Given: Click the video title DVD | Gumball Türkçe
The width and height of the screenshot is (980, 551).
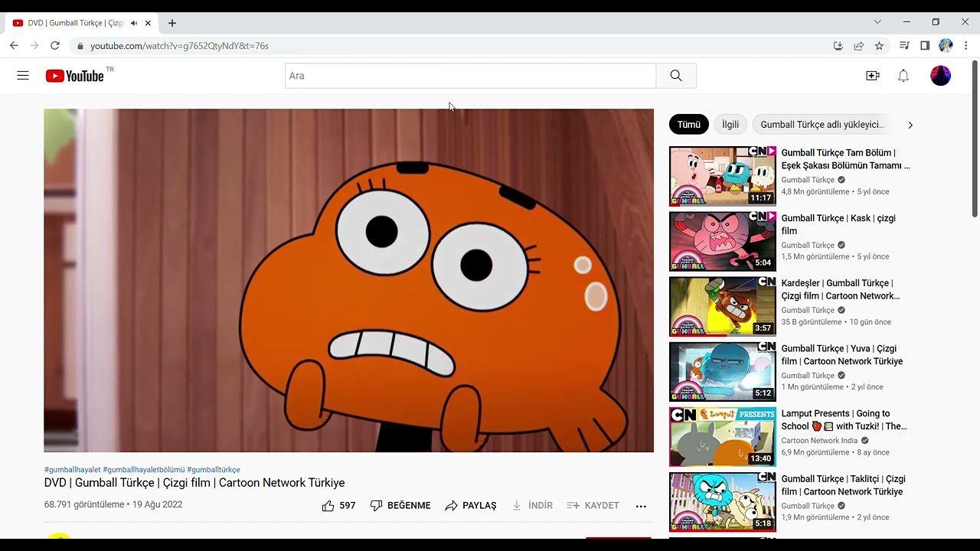Looking at the screenshot, I should 194,483.
